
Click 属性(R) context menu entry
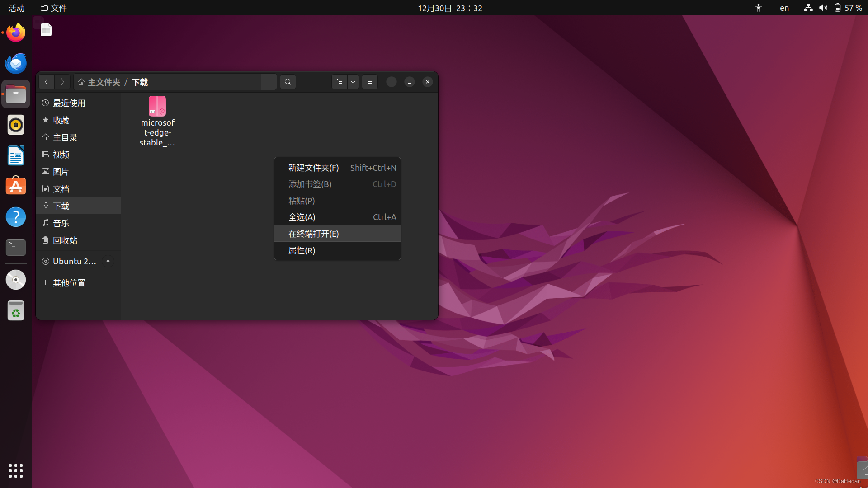pos(302,250)
